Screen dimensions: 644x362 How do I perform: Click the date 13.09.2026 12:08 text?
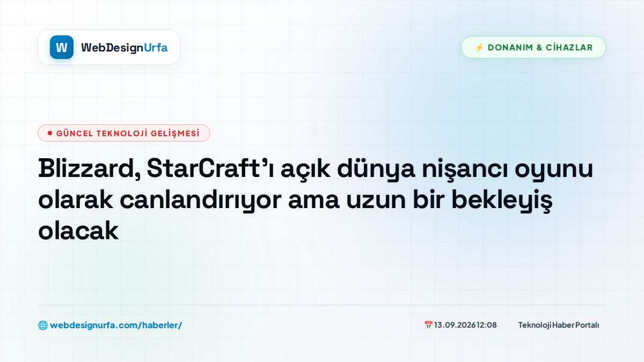click(465, 325)
